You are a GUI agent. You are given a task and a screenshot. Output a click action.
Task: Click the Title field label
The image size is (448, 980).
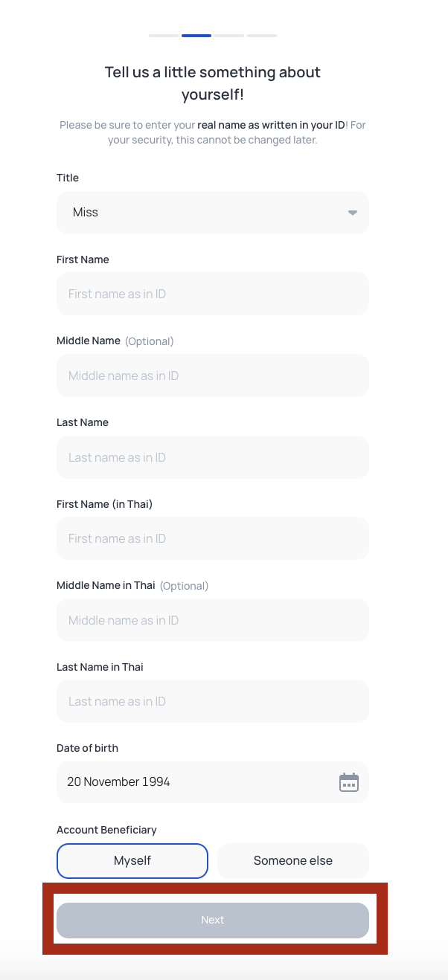(x=68, y=178)
